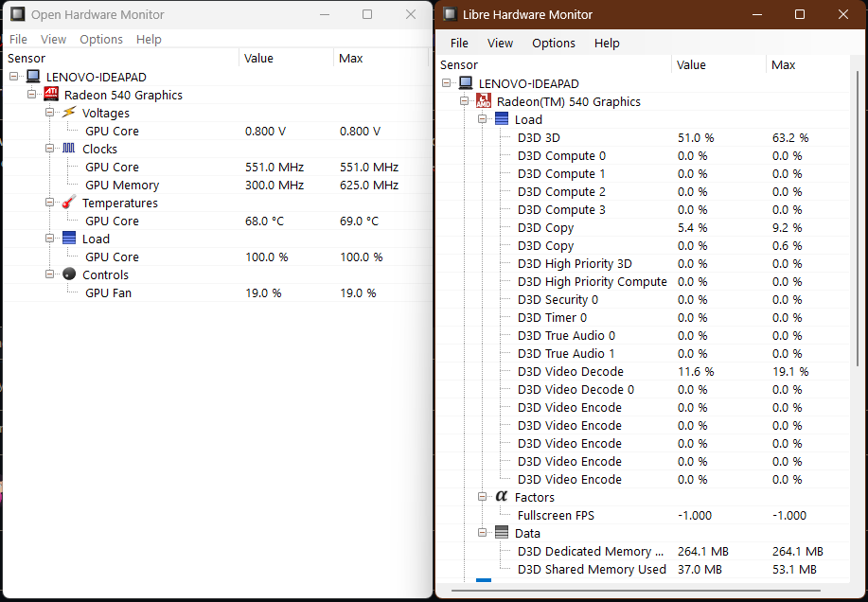Click the Voltages lightning bolt icon
868x602 pixels.
click(x=68, y=113)
